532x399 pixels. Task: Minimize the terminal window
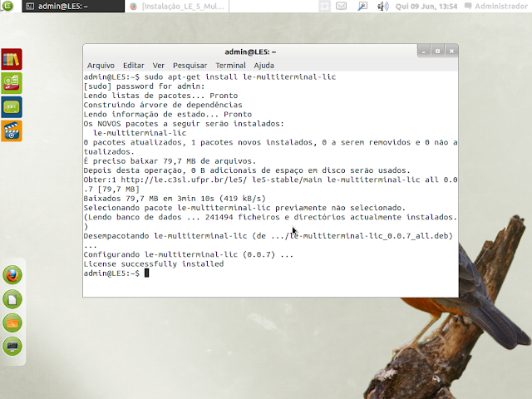point(423,52)
